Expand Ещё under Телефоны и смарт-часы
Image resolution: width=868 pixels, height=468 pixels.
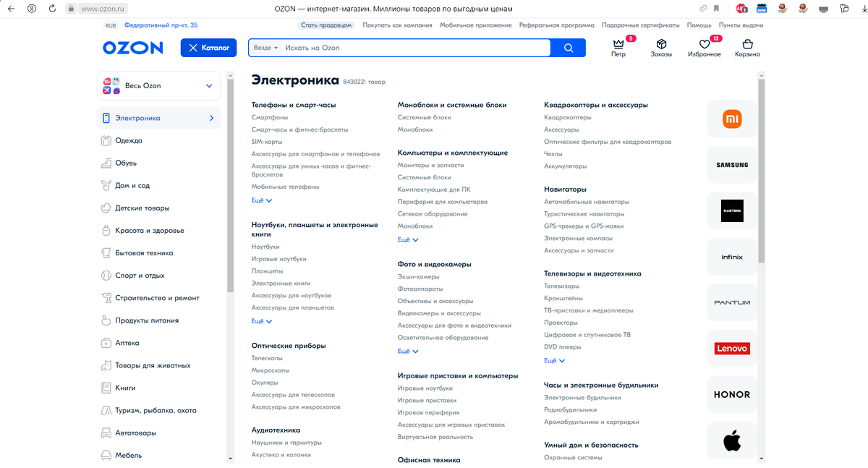point(261,200)
